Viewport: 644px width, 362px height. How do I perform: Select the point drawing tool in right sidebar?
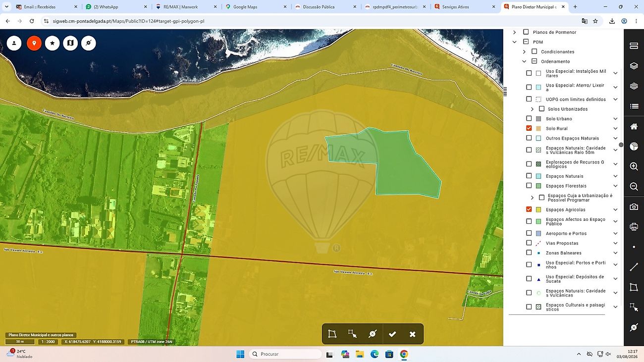[634, 247]
